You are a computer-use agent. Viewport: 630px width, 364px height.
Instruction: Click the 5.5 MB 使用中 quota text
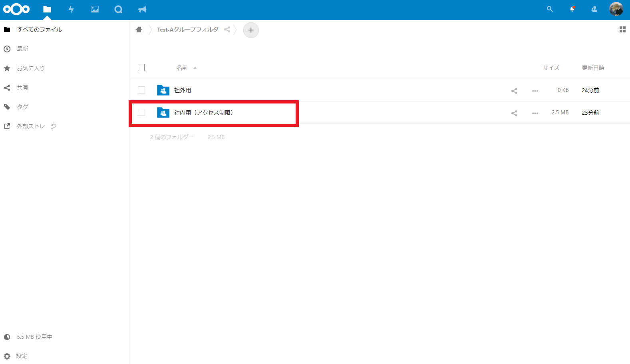point(34,337)
